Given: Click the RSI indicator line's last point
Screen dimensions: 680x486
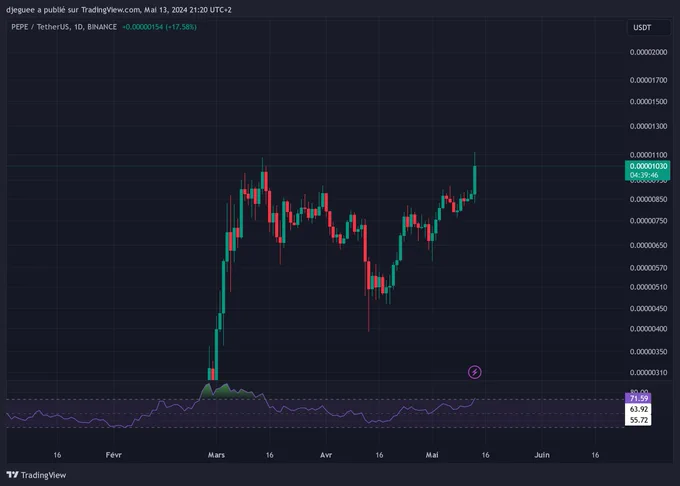Looking at the screenshot, I should tap(475, 398).
